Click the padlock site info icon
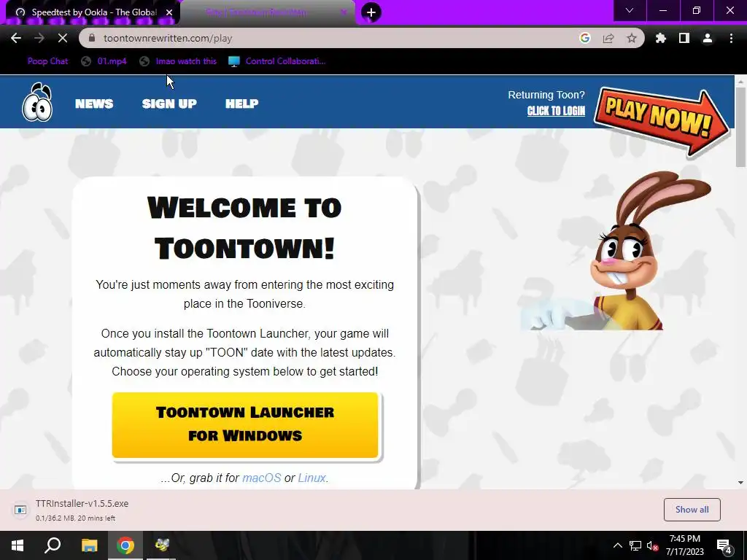The width and height of the screenshot is (747, 560). pos(93,38)
